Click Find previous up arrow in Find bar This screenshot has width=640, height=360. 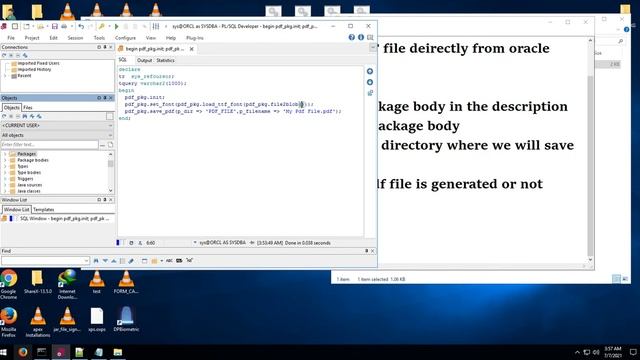(114, 260)
